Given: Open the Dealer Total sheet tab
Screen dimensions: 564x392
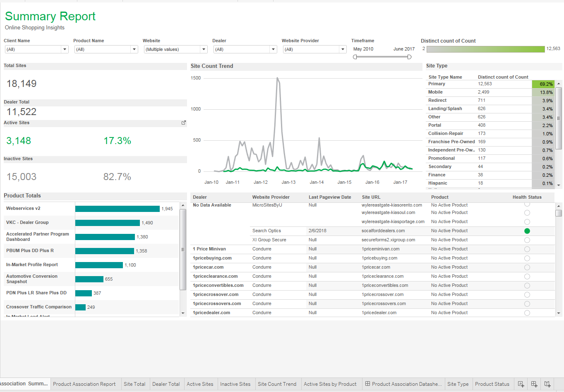Looking at the screenshot, I should pyautogui.click(x=166, y=384).
